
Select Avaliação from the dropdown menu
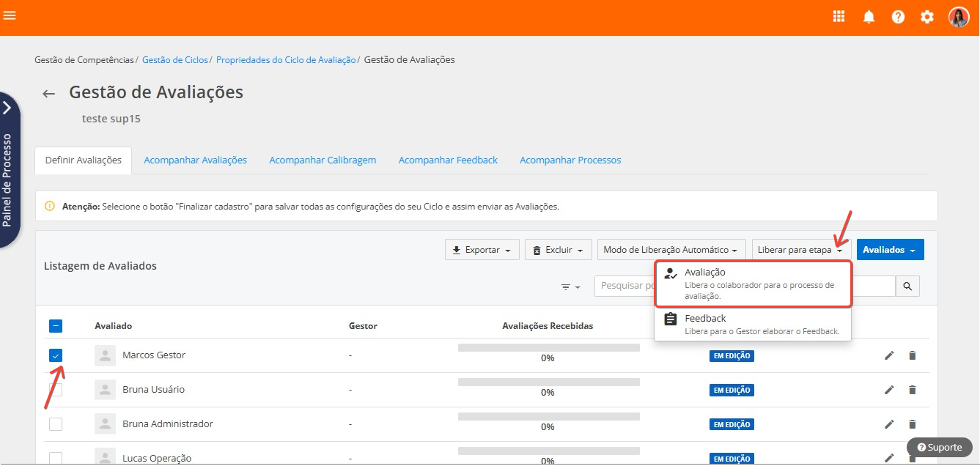753,284
